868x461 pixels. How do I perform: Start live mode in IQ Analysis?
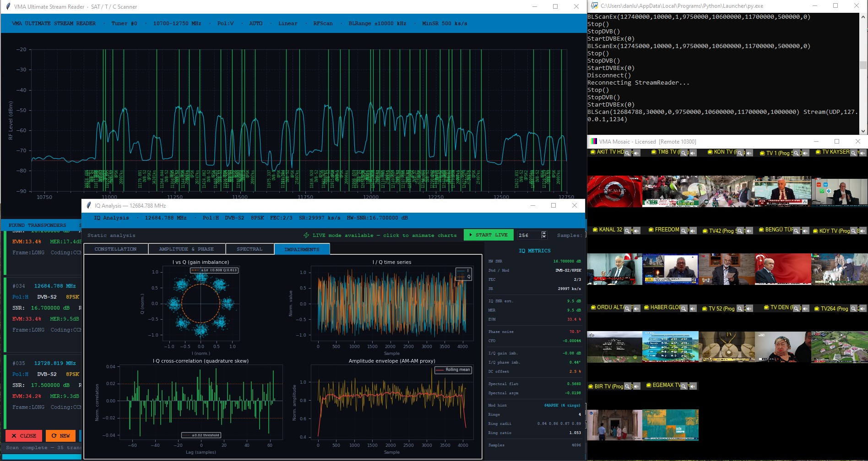tap(488, 235)
